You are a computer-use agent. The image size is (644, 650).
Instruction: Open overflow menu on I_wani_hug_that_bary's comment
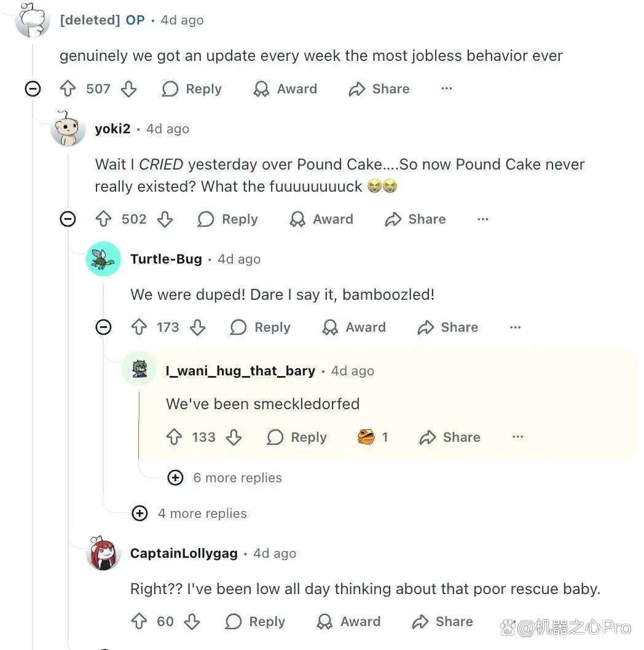(517, 437)
